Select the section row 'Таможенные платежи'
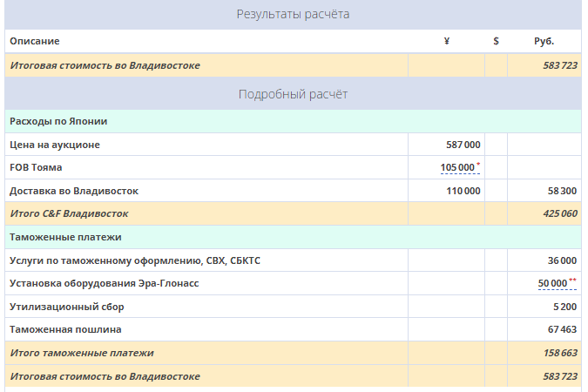The width and height of the screenshot is (588, 392). click(293, 237)
